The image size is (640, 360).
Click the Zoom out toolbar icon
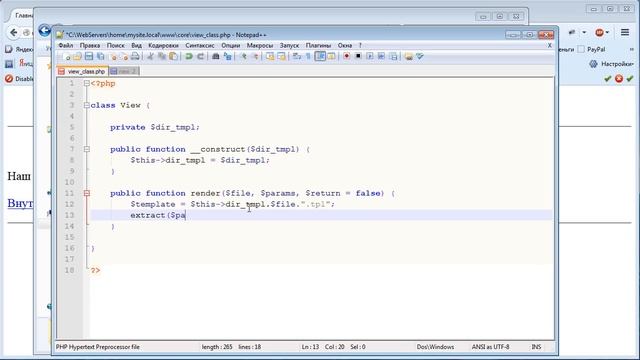click(x=255, y=56)
